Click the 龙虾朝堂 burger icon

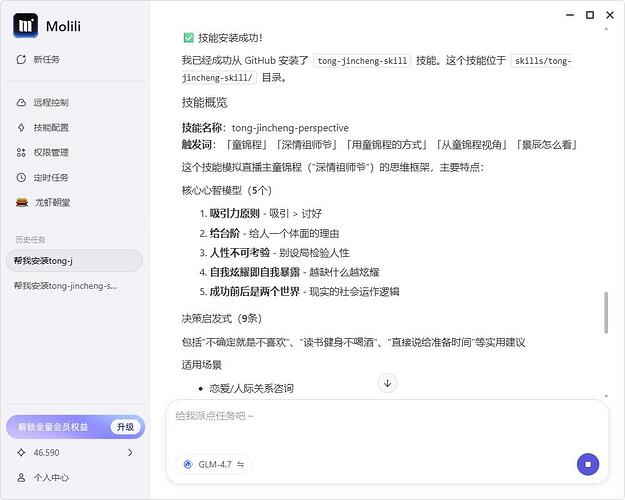22,203
